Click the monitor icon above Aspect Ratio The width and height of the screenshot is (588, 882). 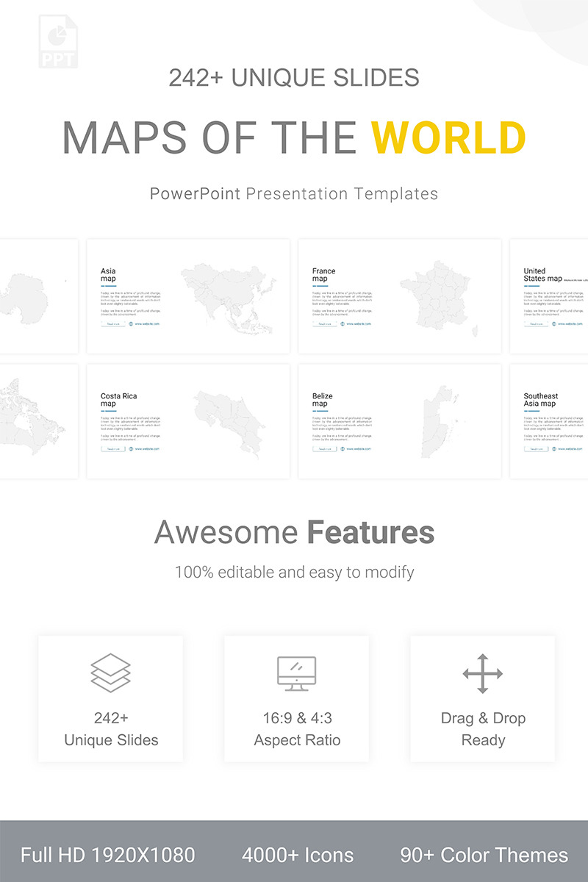point(296,673)
